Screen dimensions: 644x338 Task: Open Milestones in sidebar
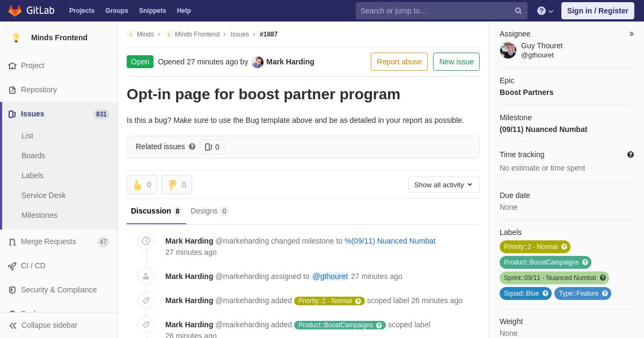(x=39, y=215)
